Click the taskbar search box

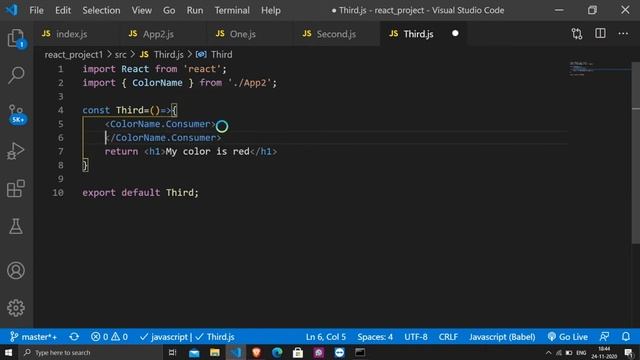coord(91,352)
